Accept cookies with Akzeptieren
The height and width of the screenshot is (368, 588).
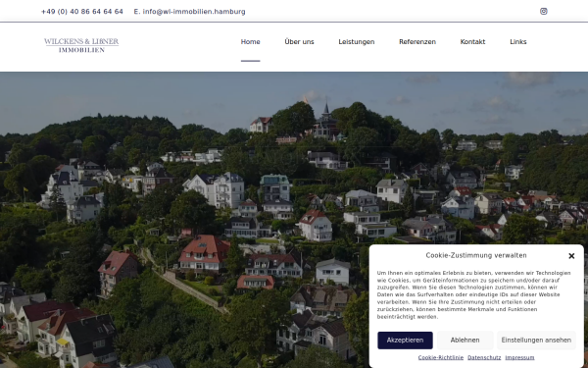click(x=405, y=341)
